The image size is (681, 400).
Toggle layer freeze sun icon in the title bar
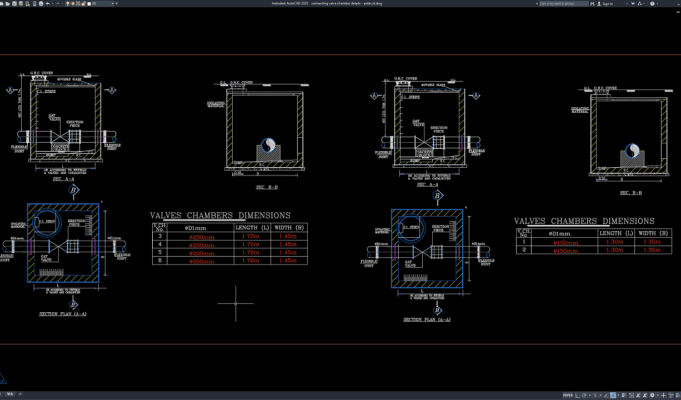(x=73, y=3)
